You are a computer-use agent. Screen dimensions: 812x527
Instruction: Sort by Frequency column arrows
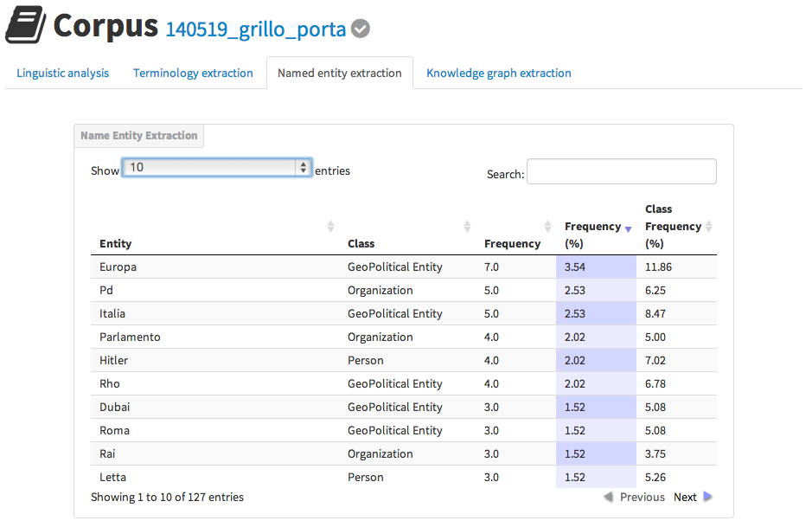[x=548, y=226]
